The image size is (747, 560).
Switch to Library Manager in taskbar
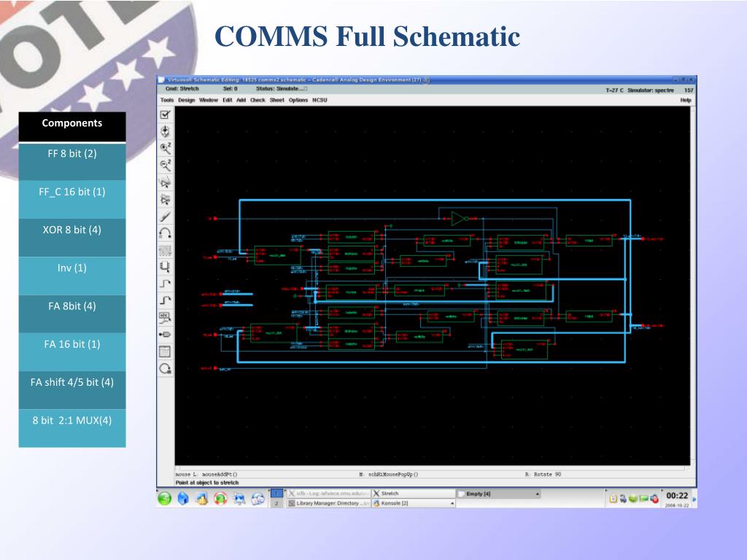(328, 503)
